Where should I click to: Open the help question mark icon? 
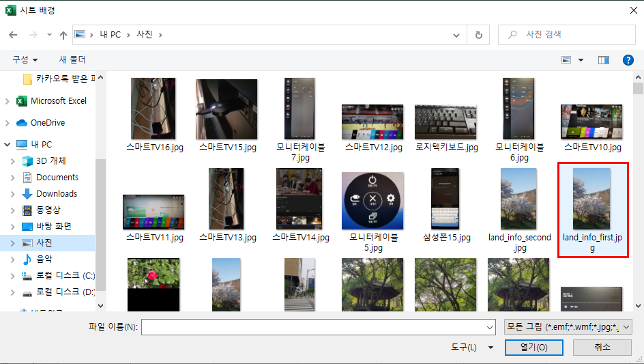coord(628,60)
